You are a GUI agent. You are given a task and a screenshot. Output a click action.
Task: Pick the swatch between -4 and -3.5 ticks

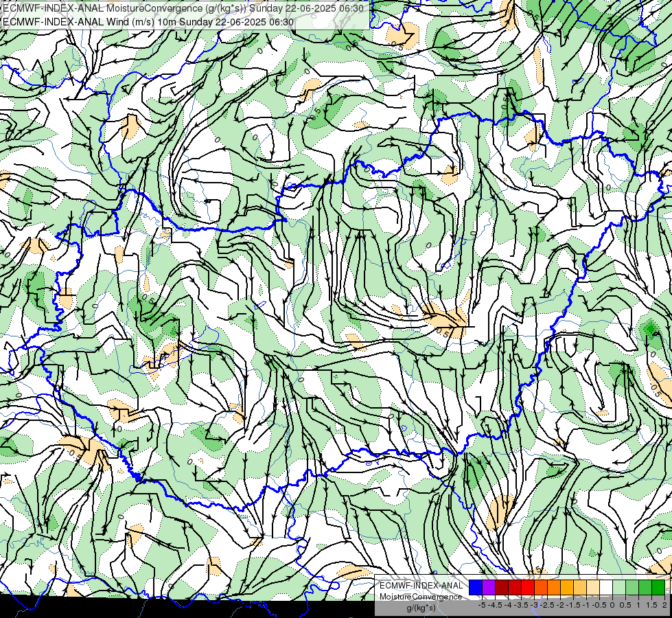[515, 587]
